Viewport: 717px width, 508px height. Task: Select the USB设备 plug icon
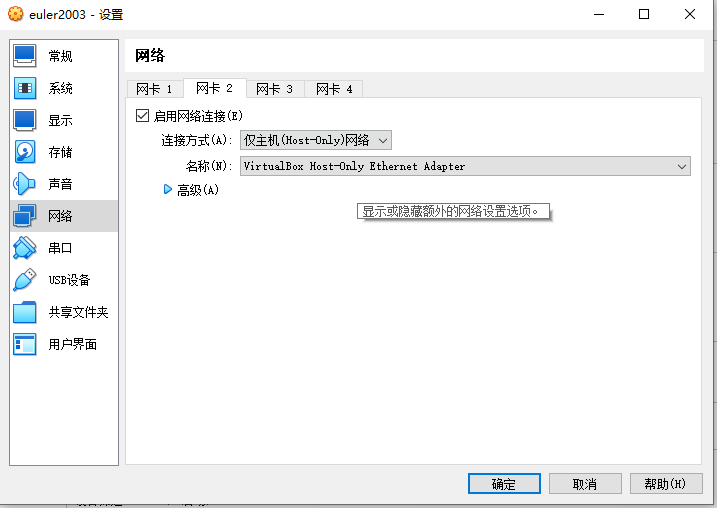[25, 280]
